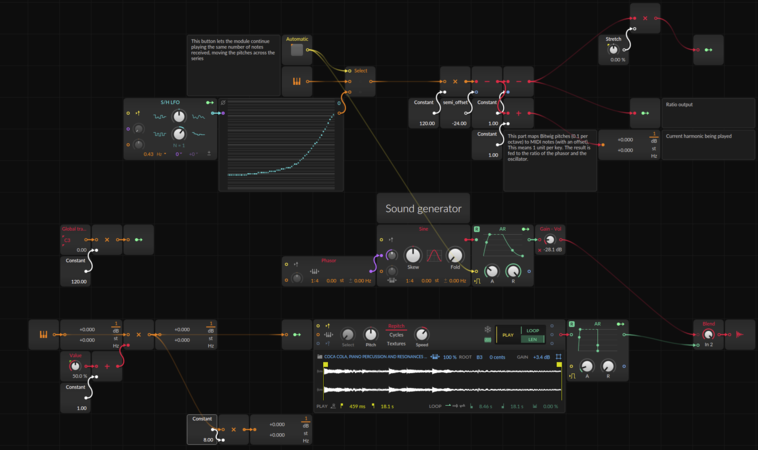The width and height of the screenshot is (758, 450).
Task: Click the Sound generator label
Action: [423, 208]
